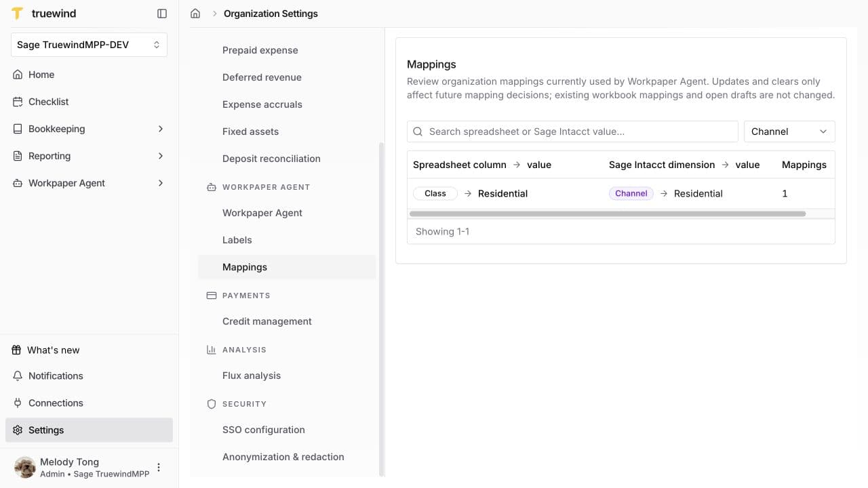Image resolution: width=868 pixels, height=488 pixels.
Task: Click the Workpaper Agent robot icon
Action: coord(18,183)
